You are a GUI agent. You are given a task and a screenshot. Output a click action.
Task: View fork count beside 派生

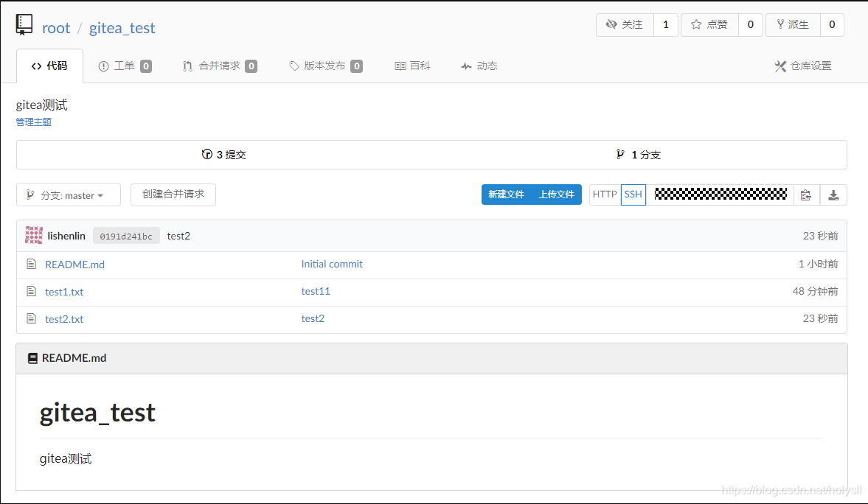point(831,24)
